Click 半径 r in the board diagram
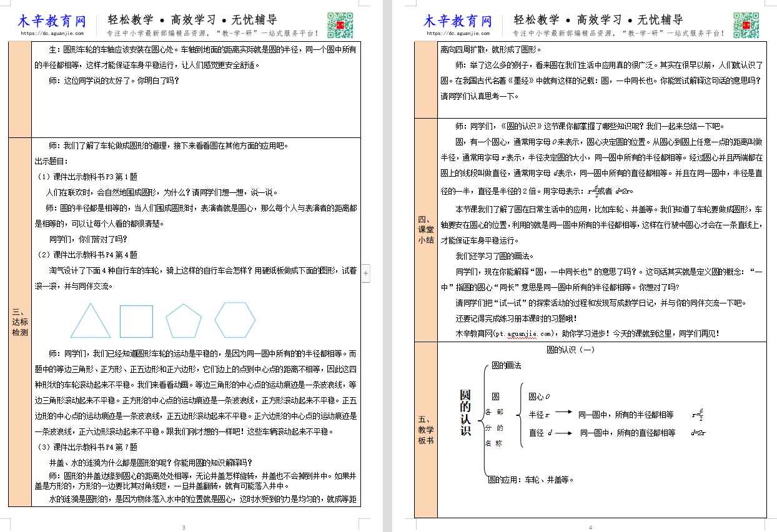The width and height of the screenshot is (777, 532). tap(539, 415)
